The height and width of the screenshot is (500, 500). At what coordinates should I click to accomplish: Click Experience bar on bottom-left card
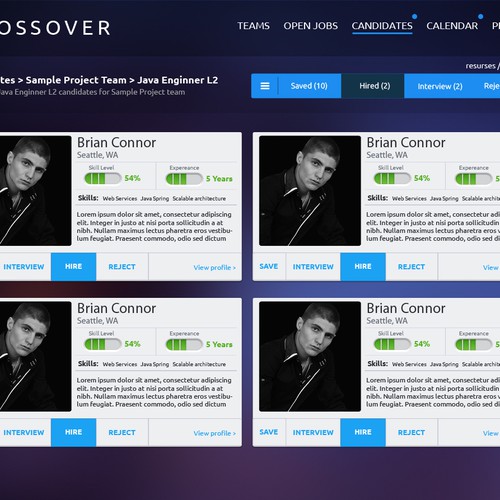[x=184, y=344]
